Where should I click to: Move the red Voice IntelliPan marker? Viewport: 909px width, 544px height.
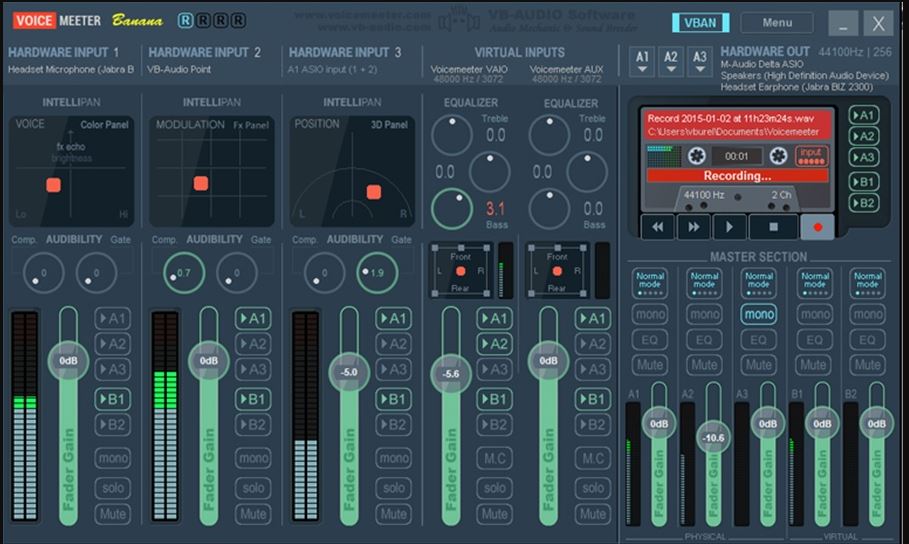point(53,185)
